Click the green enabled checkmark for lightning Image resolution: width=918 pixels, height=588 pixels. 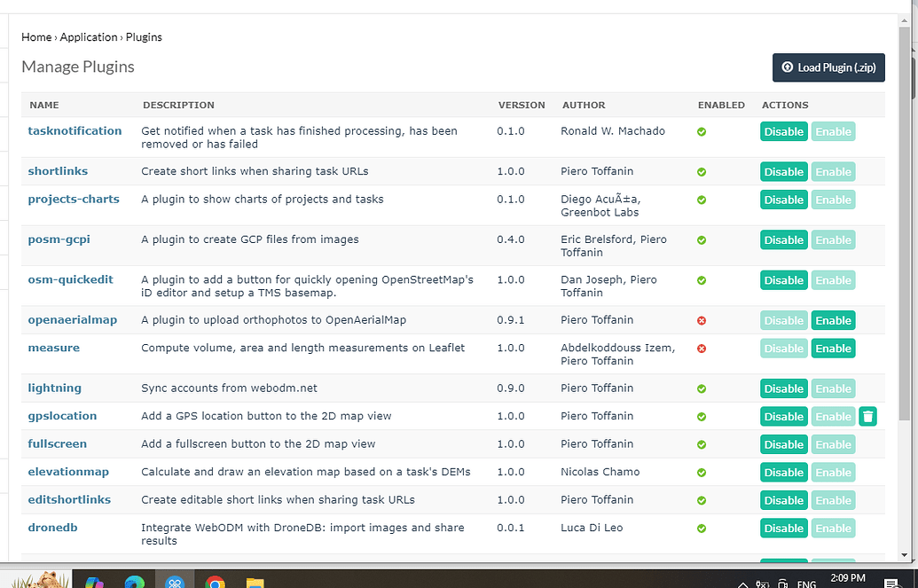[702, 388]
